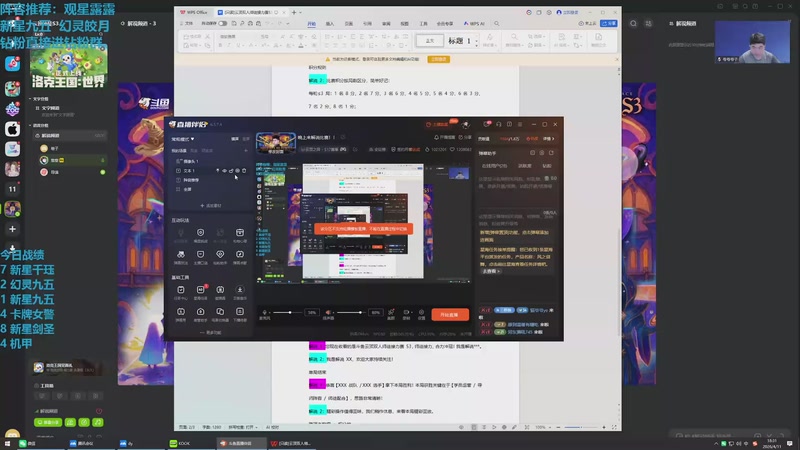Viewport: 800px width, 450px height.
Task: Open 文字频道 text channel in KOOK
Action: (50, 108)
